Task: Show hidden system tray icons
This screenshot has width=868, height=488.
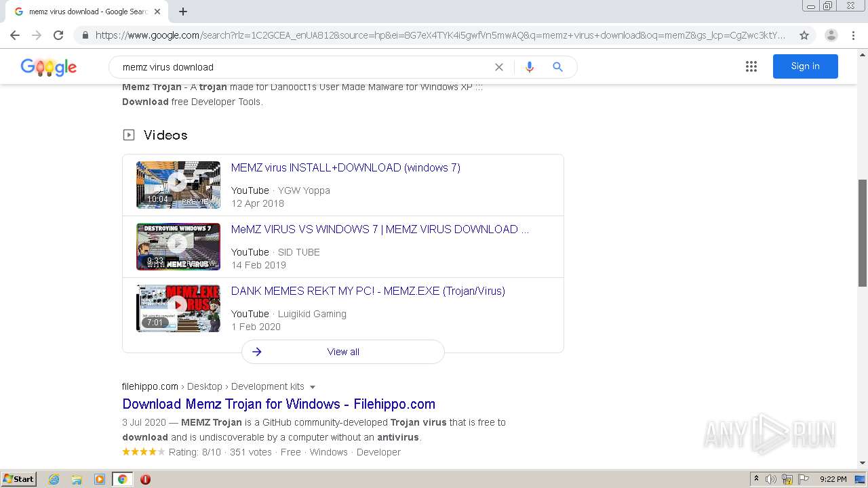Action: pos(756,479)
